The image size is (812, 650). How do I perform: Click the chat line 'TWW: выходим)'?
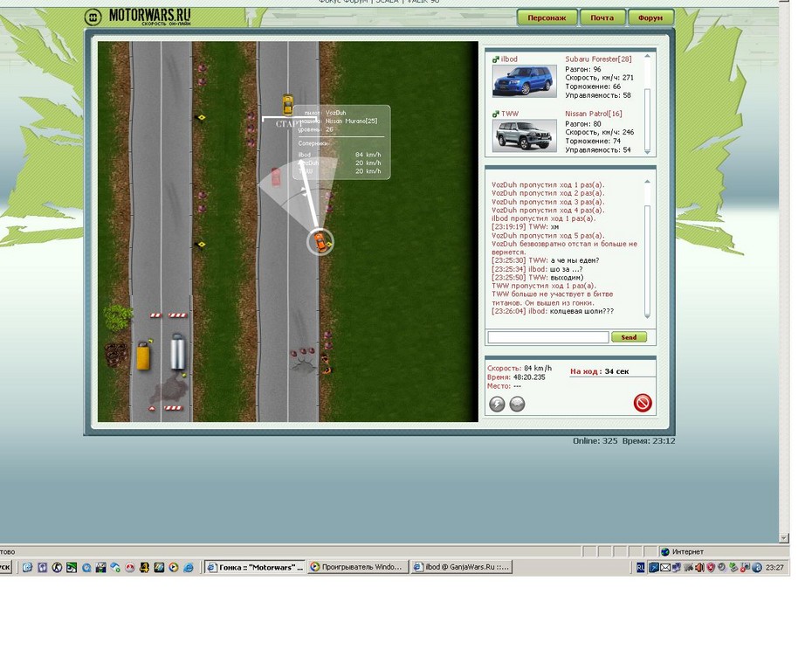(x=538, y=277)
